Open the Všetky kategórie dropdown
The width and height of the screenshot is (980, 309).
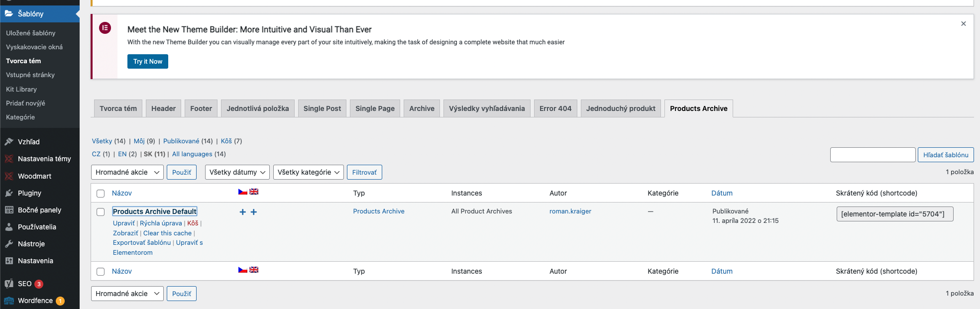pyautogui.click(x=308, y=172)
